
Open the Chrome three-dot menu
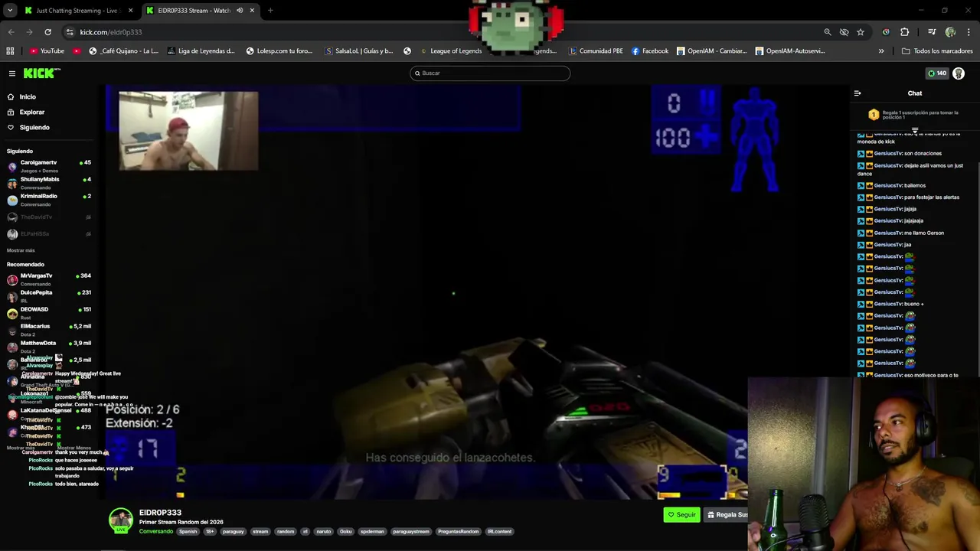tap(969, 32)
